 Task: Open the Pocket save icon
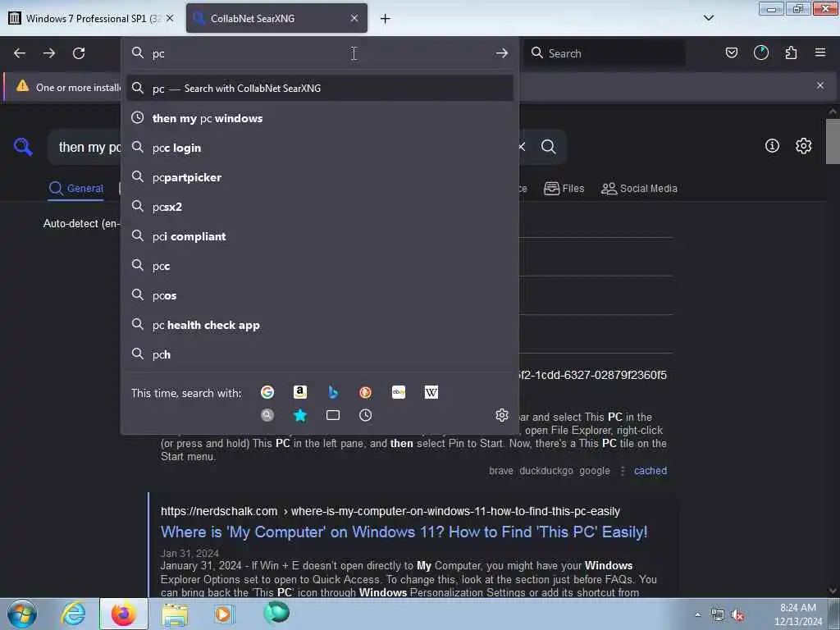[x=731, y=52]
